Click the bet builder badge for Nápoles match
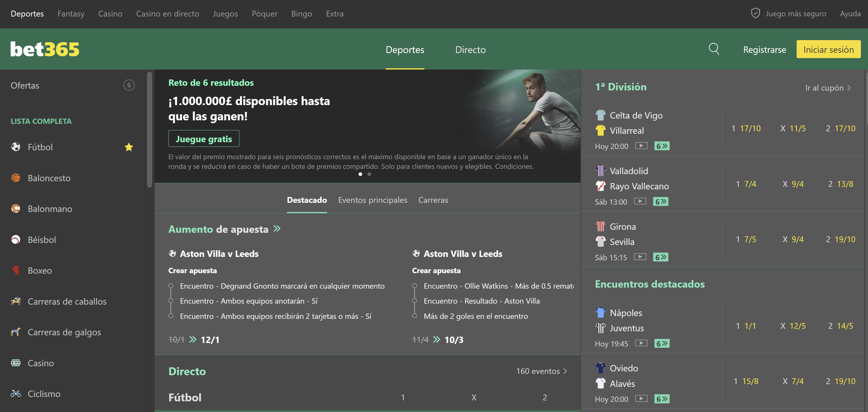This screenshot has height=412, width=868. pos(662,343)
